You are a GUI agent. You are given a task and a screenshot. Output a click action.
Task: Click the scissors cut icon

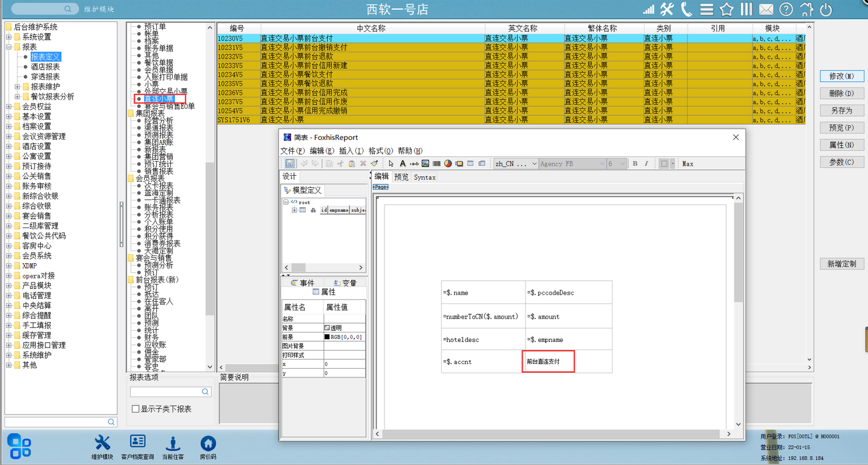[x=341, y=163]
